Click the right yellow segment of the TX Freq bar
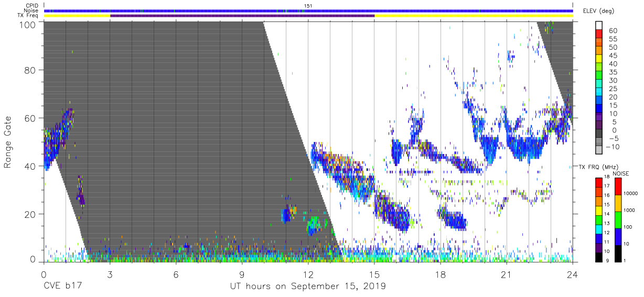 point(474,16)
